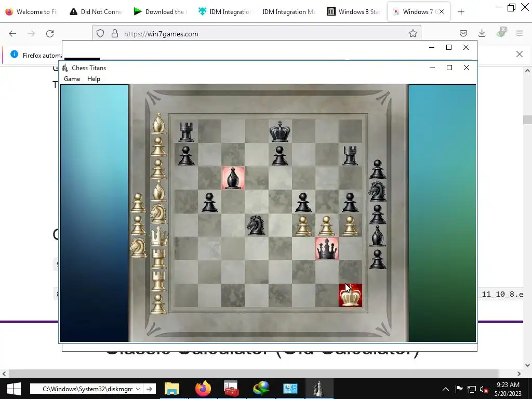Select the black king on e8

click(x=280, y=131)
